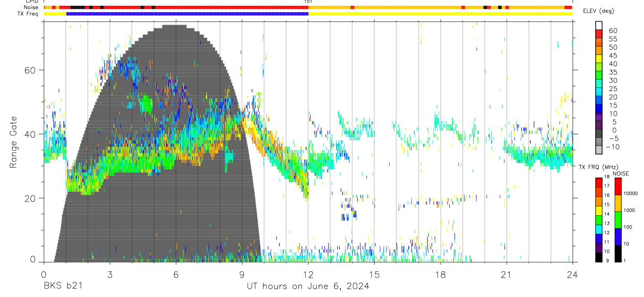Viewport: 644px width, 297px height.
Task: Click the x-axis tick label '12'
Action: pyautogui.click(x=308, y=274)
